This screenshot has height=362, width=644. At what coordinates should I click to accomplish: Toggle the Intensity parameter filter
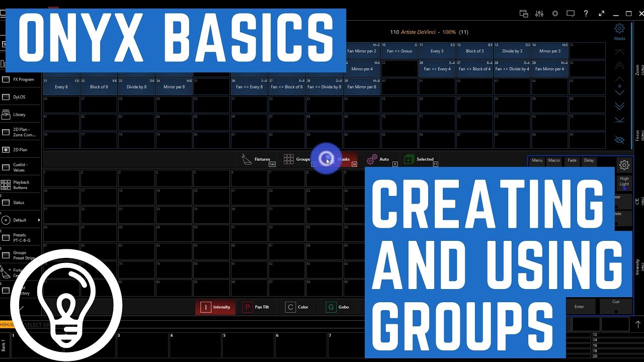215,307
